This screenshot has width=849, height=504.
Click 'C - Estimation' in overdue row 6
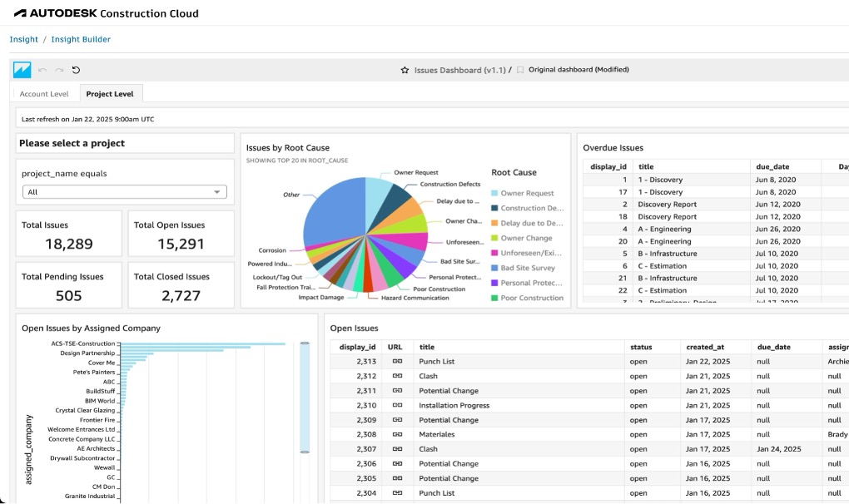point(663,266)
